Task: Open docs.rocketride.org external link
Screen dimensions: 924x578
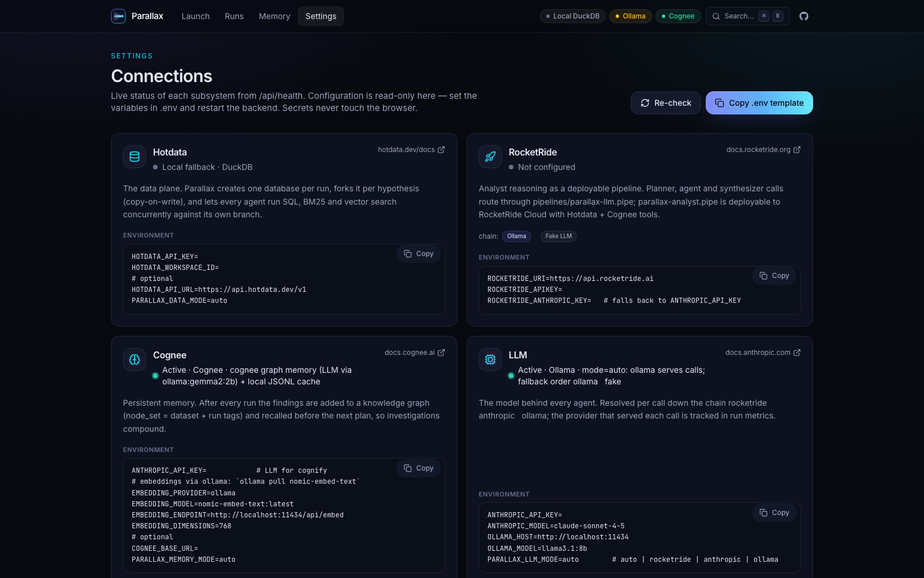Action: [x=763, y=150]
